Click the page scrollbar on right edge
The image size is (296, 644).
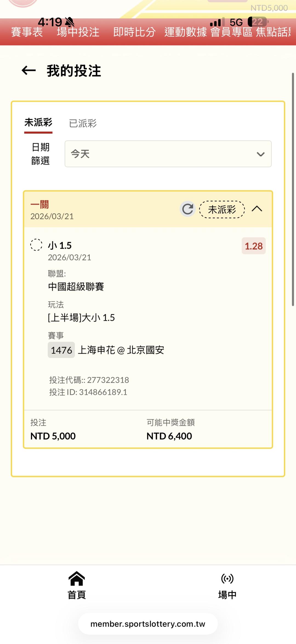coord(293,189)
